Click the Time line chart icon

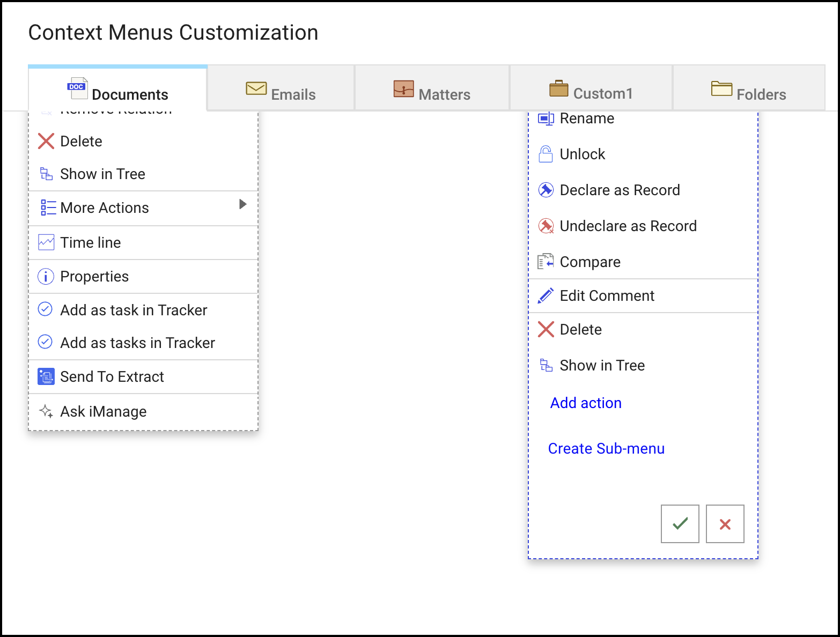pos(46,243)
